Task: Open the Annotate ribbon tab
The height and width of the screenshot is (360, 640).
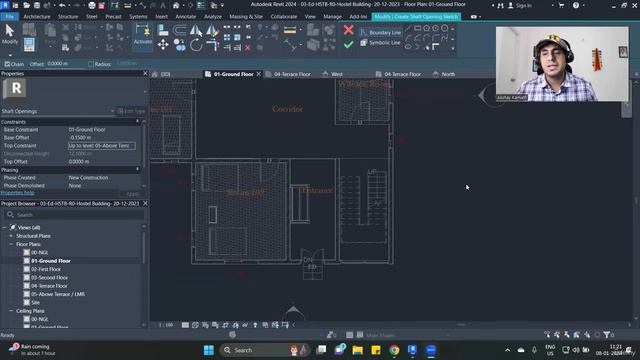Action: click(x=186, y=17)
